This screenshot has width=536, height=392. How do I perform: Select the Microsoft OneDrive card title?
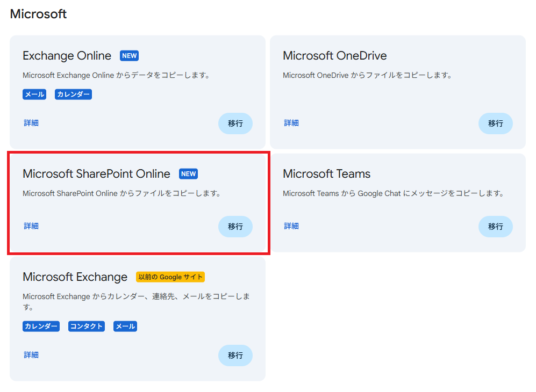[334, 56]
